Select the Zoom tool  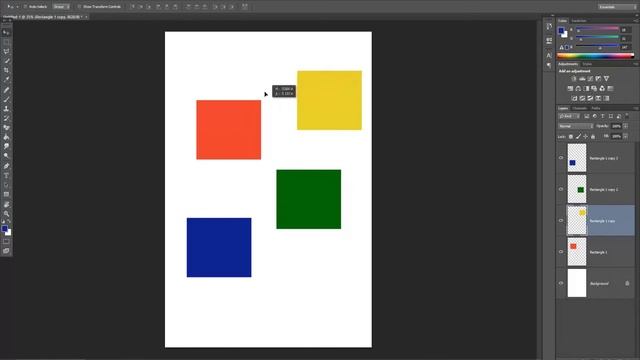pyautogui.click(x=6, y=213)
